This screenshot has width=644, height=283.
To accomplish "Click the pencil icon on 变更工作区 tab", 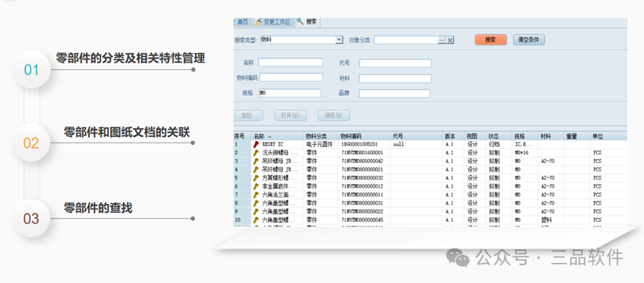I will (258, 22).
